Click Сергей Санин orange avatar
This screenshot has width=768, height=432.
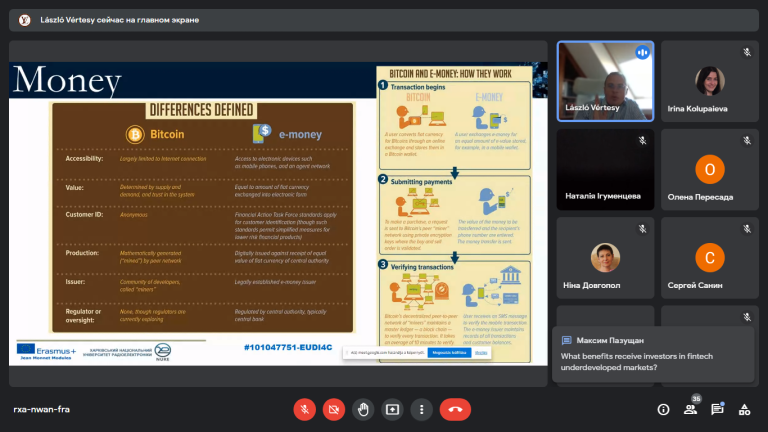pyautogui.click(x=710, y=258)
